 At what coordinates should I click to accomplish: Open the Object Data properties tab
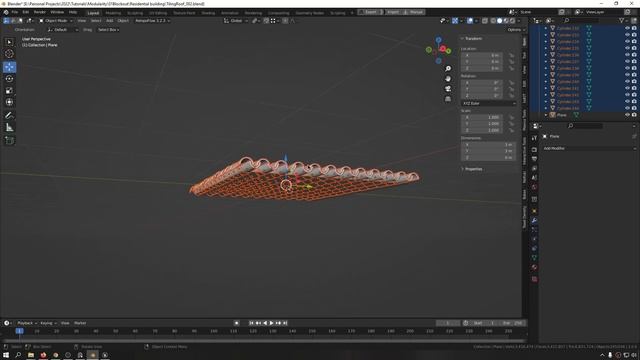534,258
